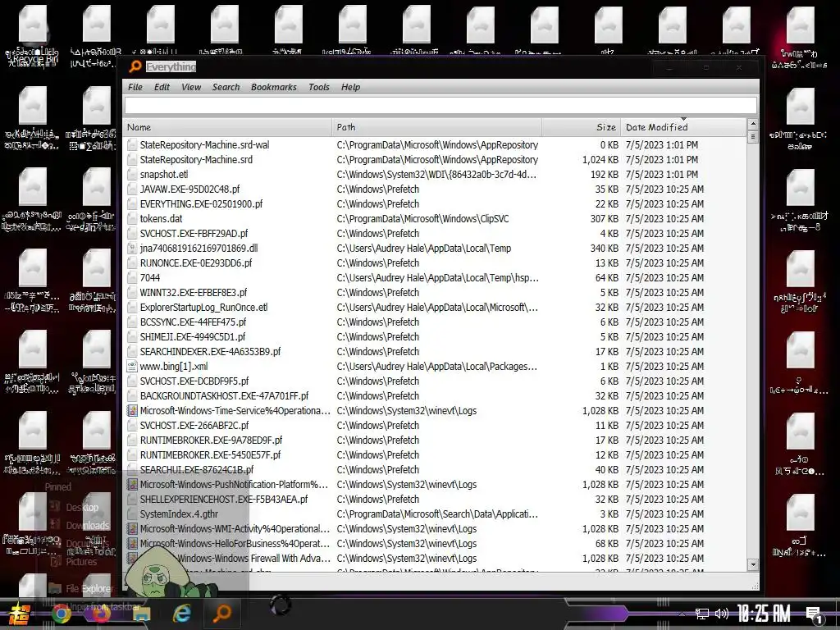840x630 pixels.
Task: Click the taskbar clock showing 10:25 AM
Action: (x=764, y=614)
